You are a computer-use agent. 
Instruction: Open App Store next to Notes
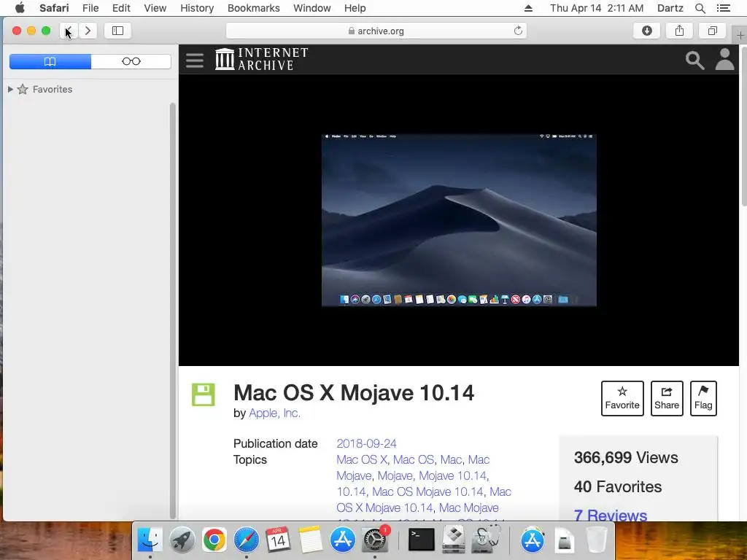[343, 540]
